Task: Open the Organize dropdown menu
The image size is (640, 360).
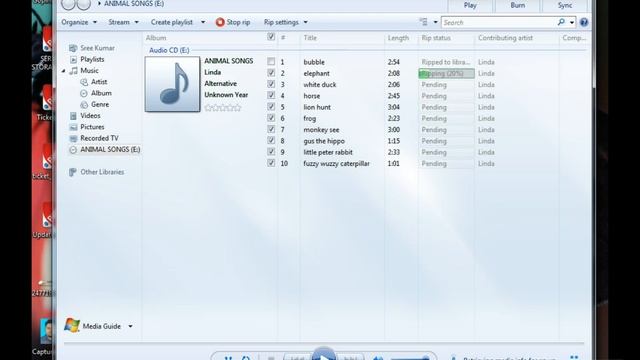Action: point(79,22)
